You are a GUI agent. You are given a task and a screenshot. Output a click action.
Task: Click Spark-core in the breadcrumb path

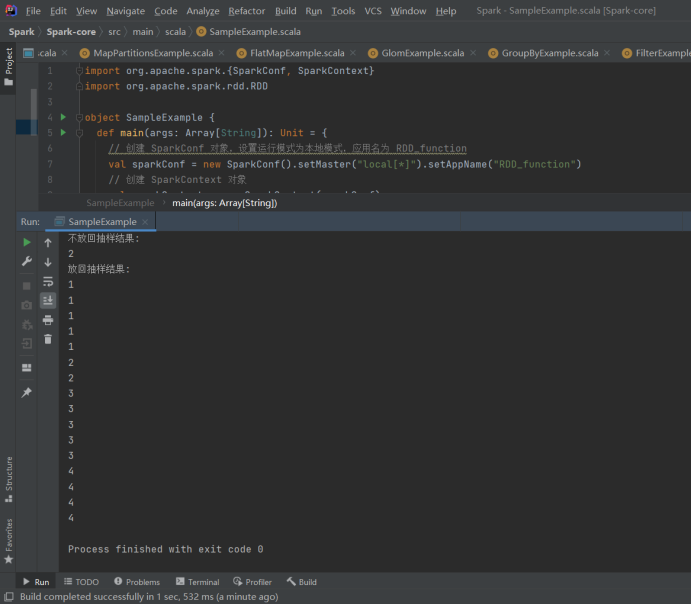(71, 32)
